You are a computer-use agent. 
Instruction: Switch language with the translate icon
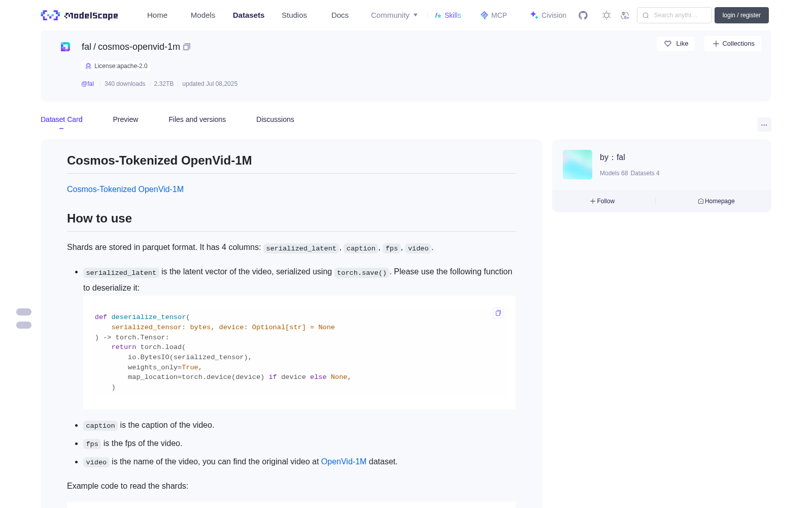tap(625, 15)
